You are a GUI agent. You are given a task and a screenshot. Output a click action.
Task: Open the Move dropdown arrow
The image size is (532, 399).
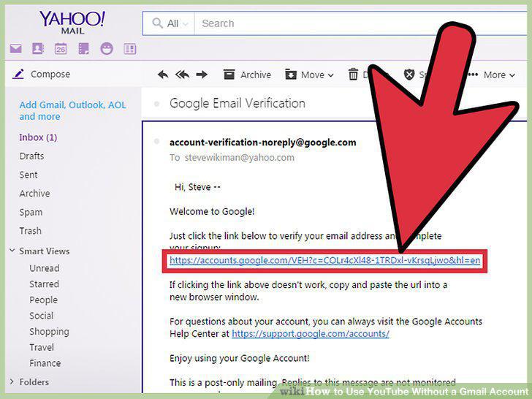[x=331, y=75]
